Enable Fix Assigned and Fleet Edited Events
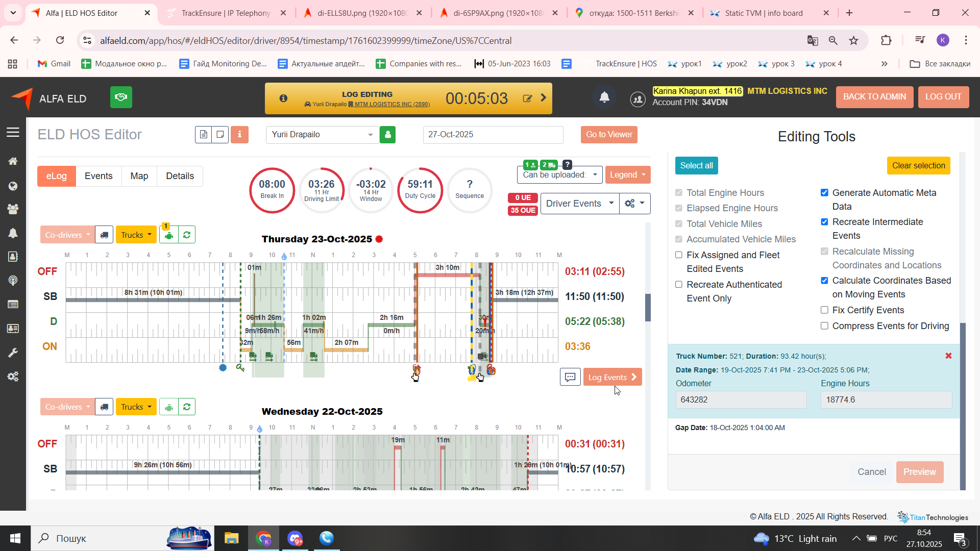The image size is (980, 551). [x=679, y=255]
